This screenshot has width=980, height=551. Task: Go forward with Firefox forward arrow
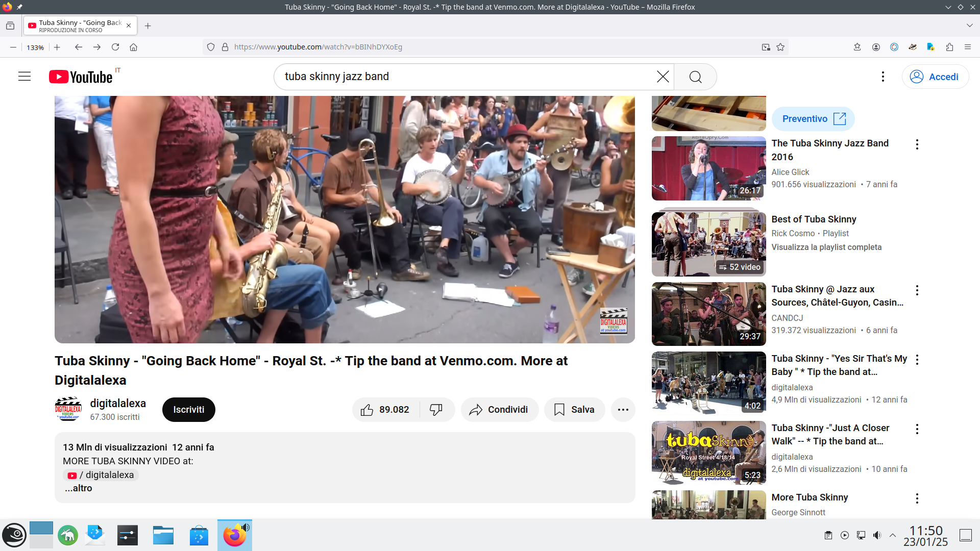coord(97,47)
